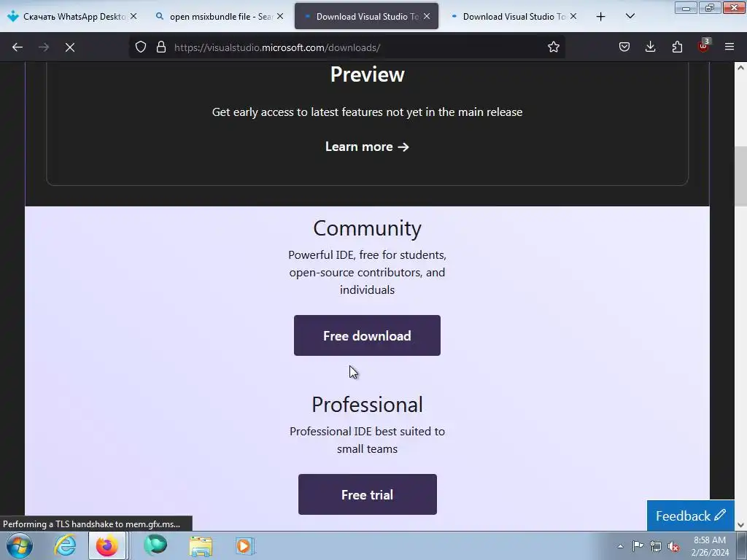Screen dimensions: 747x560
Task: Click Free trial for Professional edition
Action: (368, 494)
